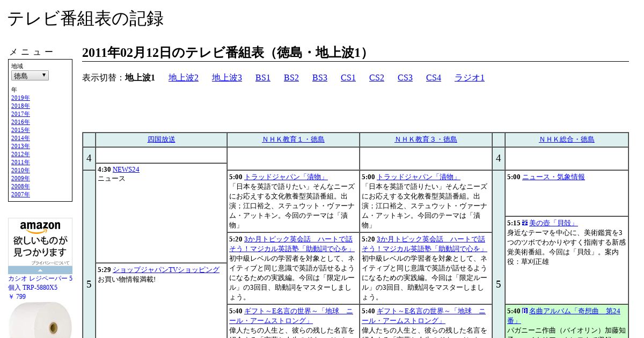Open the 2010年 year link
644x338 pixels.
tap(20, 170)
